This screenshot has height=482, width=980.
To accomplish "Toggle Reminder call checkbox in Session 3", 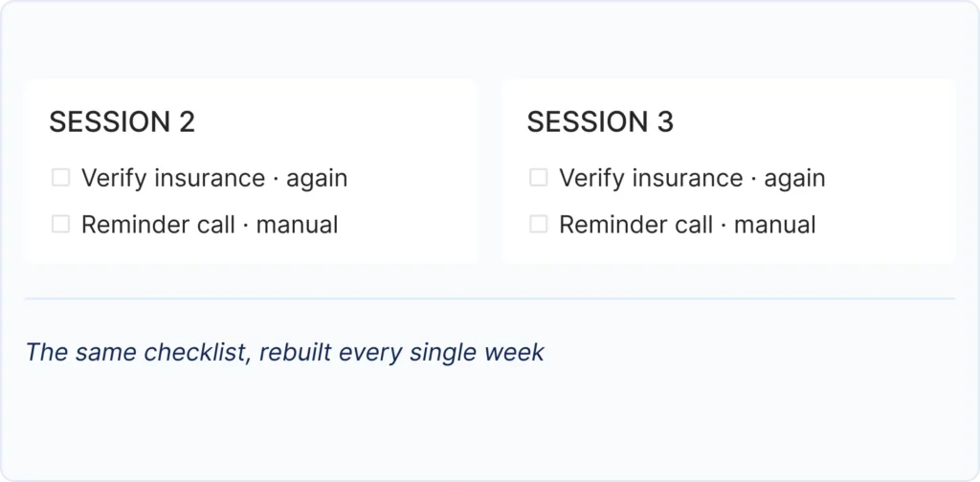I will tap(538, 224).
